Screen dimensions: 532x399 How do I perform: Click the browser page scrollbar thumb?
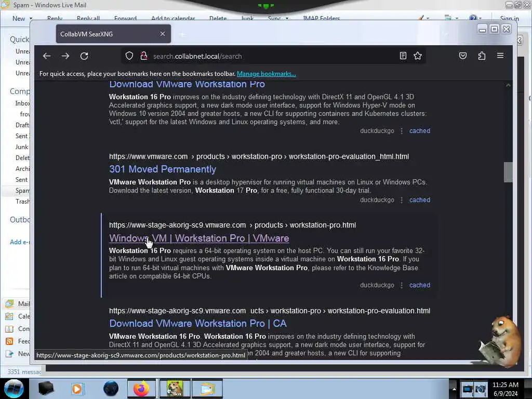(x=508, y=172)
